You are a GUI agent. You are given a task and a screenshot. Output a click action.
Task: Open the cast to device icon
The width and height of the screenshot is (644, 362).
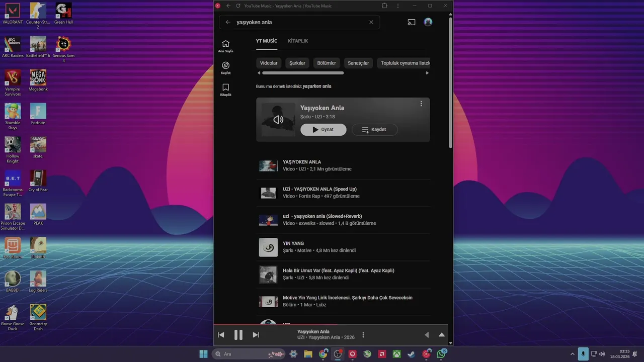click(x=412, y=22)
